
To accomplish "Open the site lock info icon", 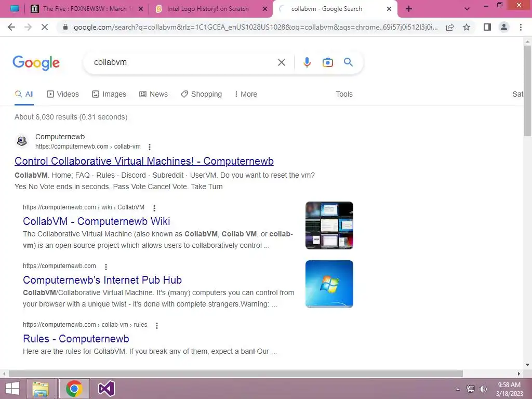I will 65,27.
